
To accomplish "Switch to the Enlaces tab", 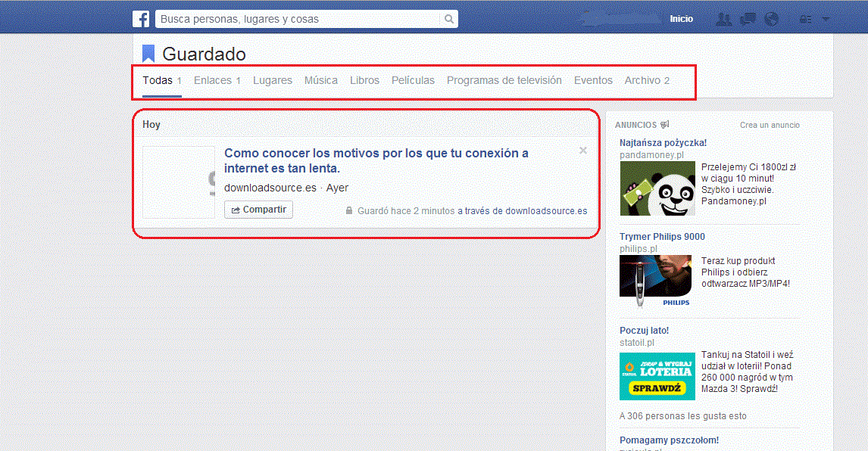I will pyautogui.click(x=217, y=81).
